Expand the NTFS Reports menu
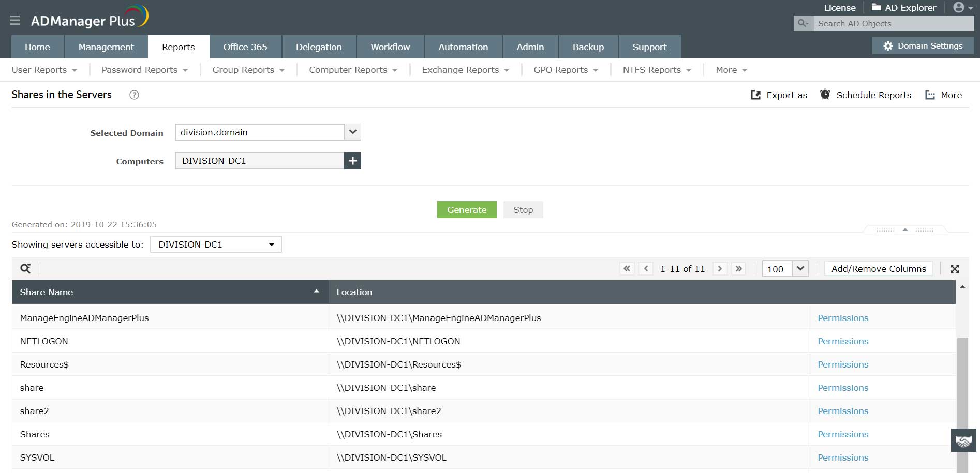Viewport: 980px width, 473px height. (x=657, y=70)
